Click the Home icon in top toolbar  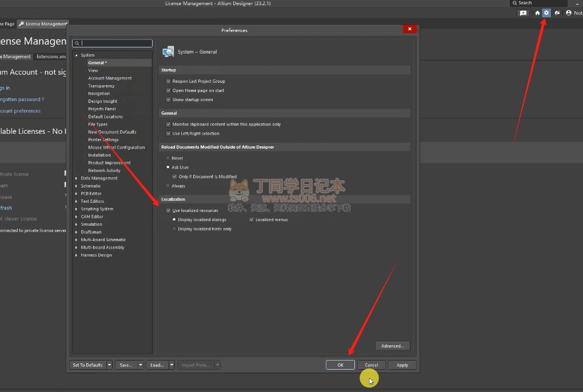537,13
